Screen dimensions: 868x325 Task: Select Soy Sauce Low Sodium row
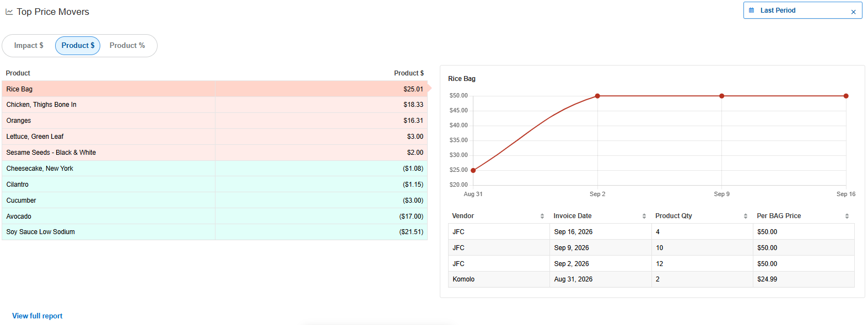tap(214, 232)
